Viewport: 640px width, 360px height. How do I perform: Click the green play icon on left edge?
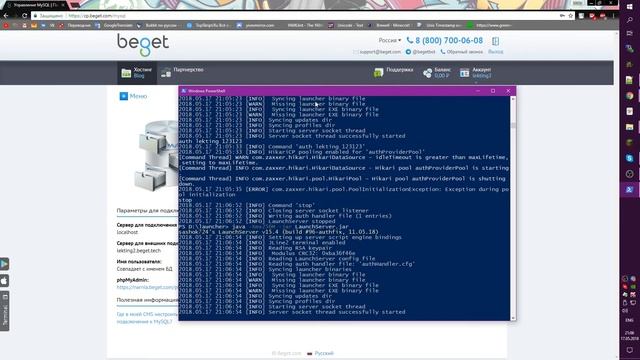tap(4, 264)
